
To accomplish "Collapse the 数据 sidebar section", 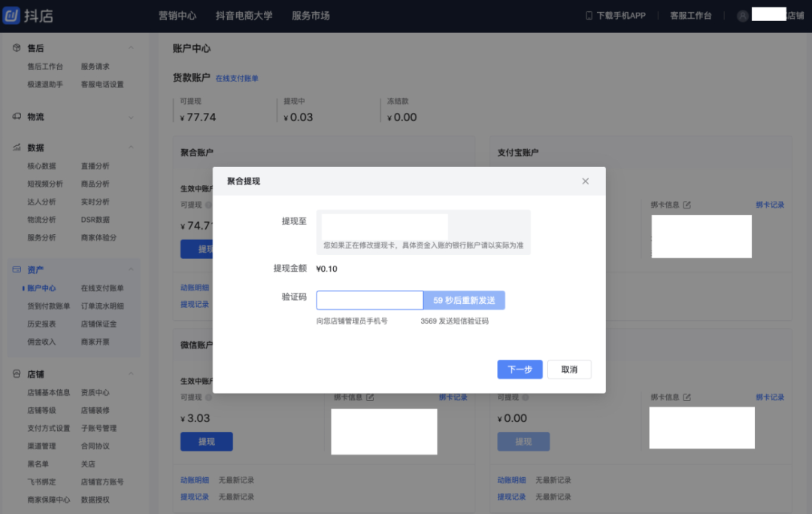I will [131, 148].
